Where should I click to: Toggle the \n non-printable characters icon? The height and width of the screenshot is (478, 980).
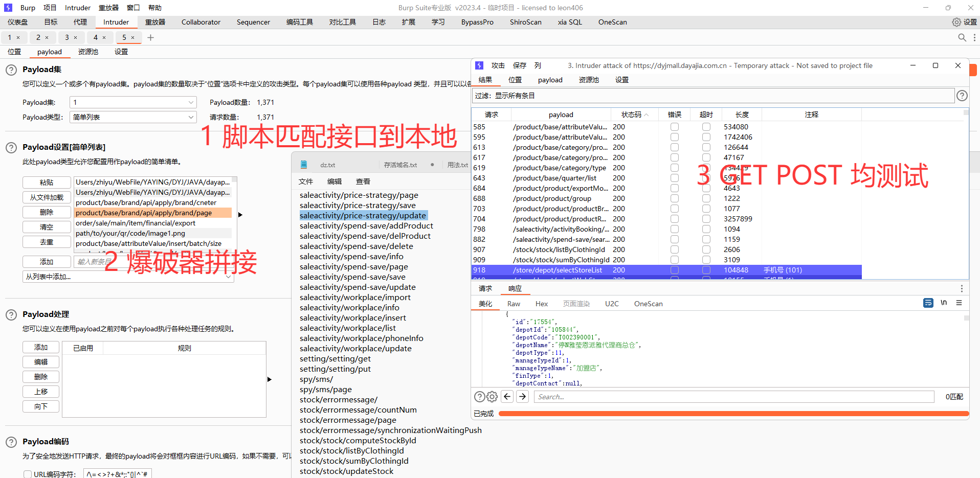pyautogui.click(x=944, y=303)
